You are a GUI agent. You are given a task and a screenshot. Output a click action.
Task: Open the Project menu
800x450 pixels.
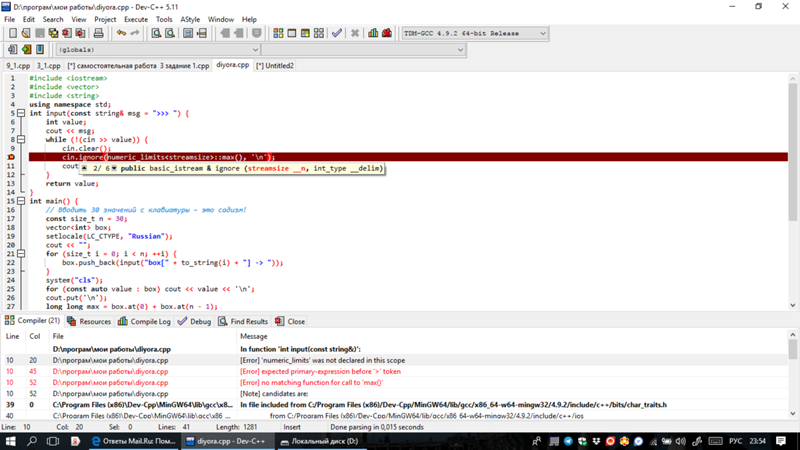105,19
